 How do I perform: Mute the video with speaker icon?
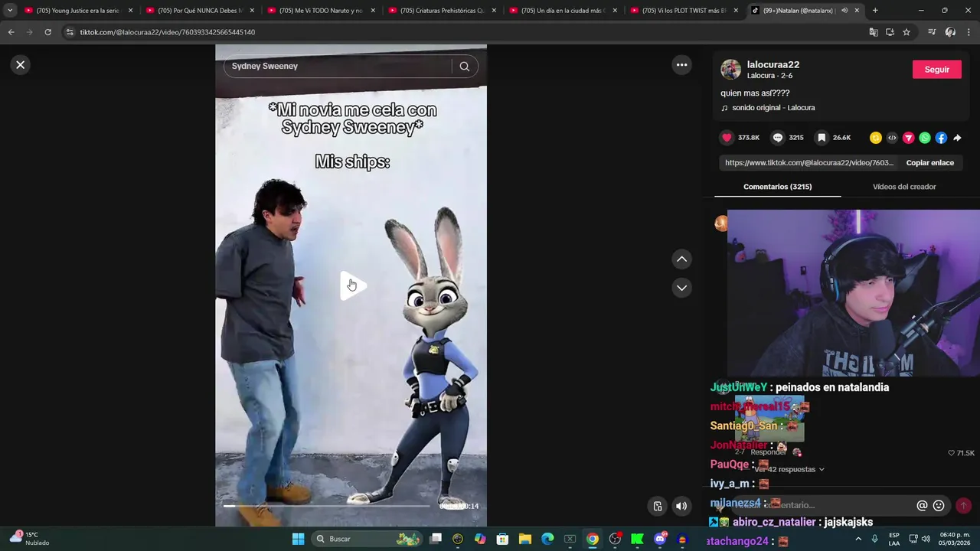(x=681, y=506)
